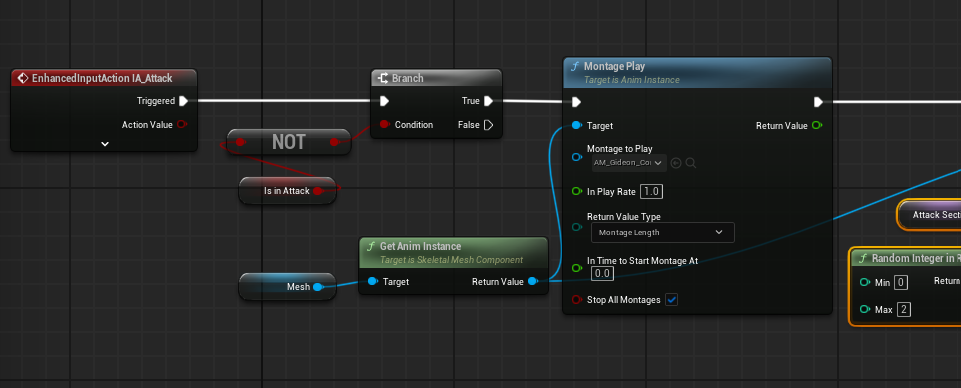Click the Branch True output pin
This screenshot has width=961, height=388.
(x=488, y=101)
